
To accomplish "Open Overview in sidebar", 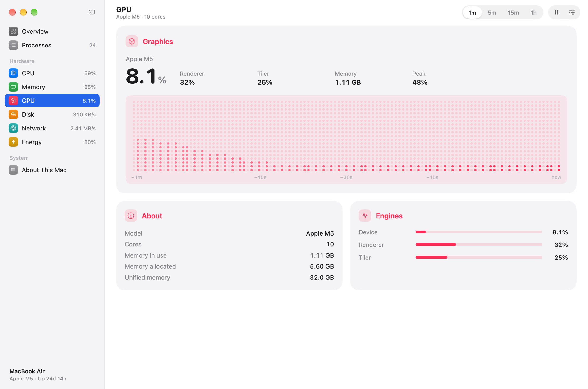I will (52, 32).
